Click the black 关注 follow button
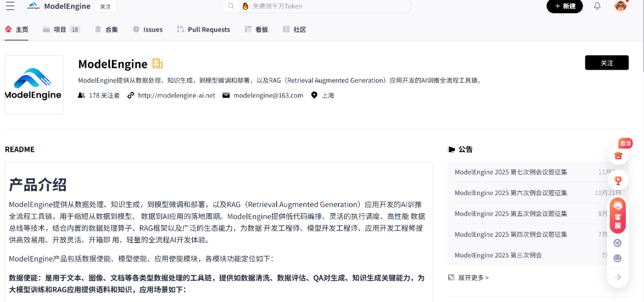644x302 pixels. pos(607,63)
